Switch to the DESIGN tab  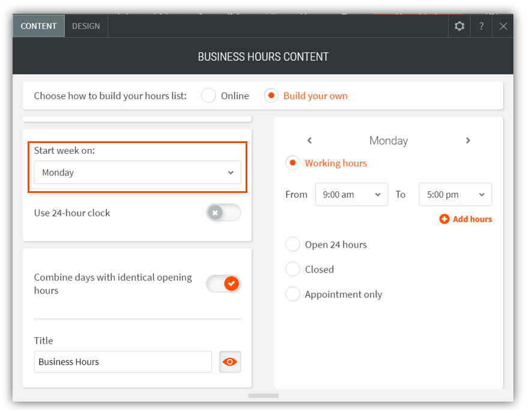point(86,26)
